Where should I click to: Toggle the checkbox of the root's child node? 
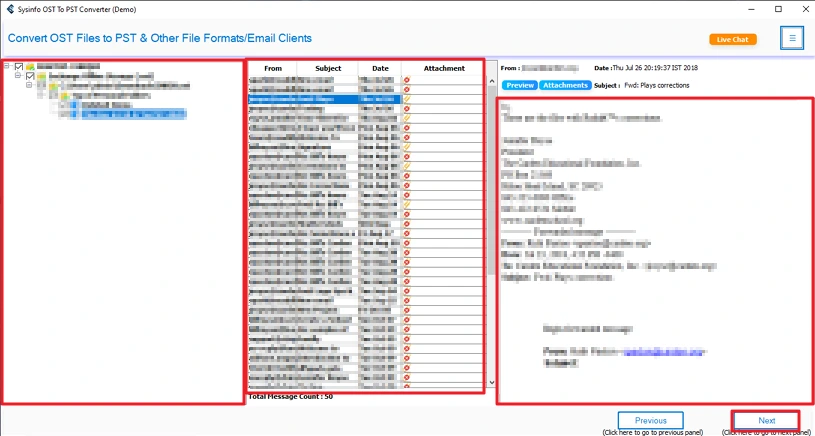pyautogui.click(x=30, y=76)
